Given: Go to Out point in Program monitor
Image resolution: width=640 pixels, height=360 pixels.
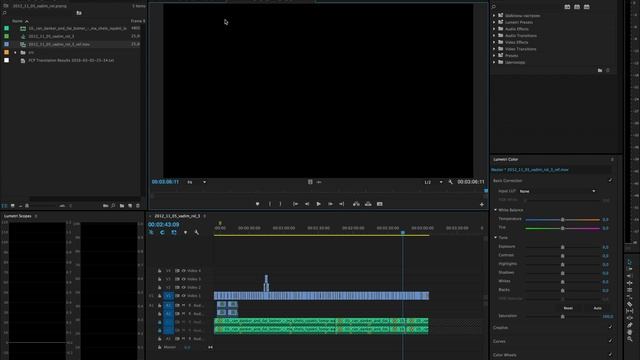Looking at the screenshot, I should (342, 204).
